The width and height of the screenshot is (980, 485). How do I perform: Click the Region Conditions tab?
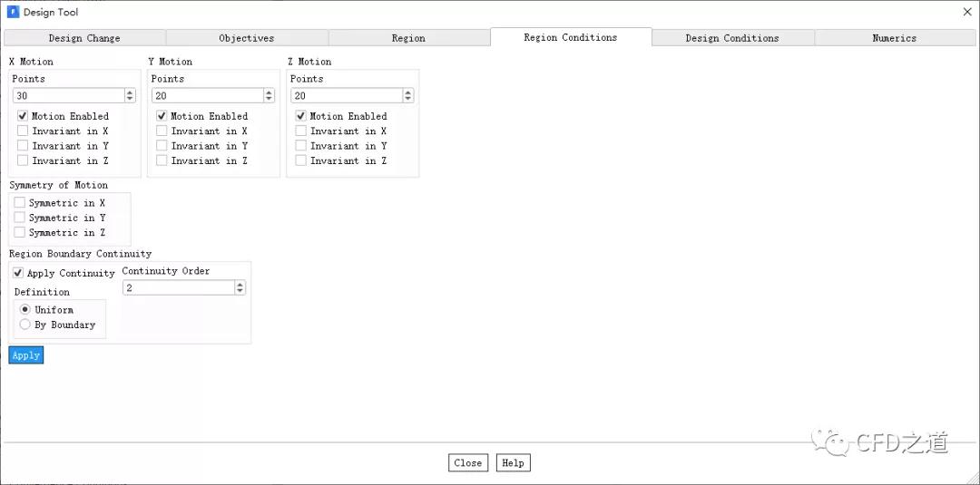point(571,37)
